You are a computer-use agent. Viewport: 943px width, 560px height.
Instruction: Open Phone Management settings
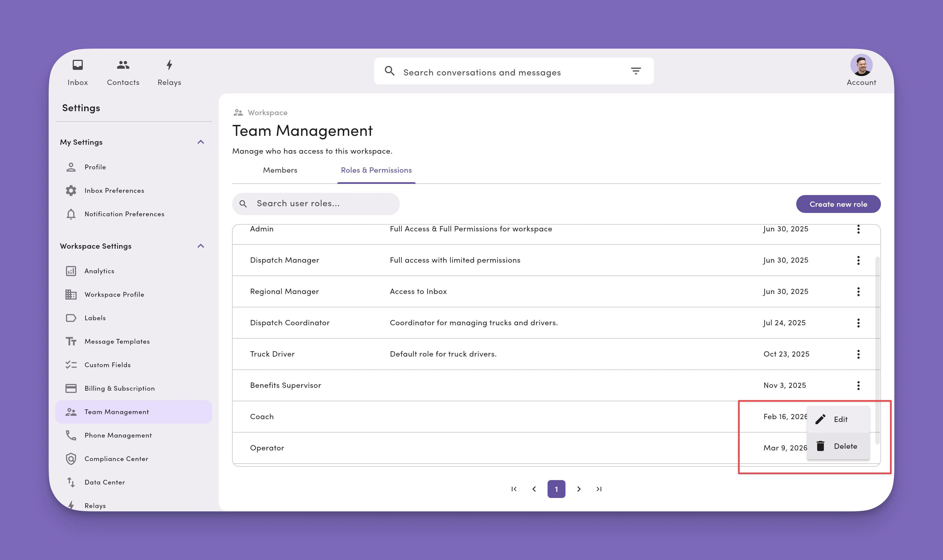[x=134, y=435]
